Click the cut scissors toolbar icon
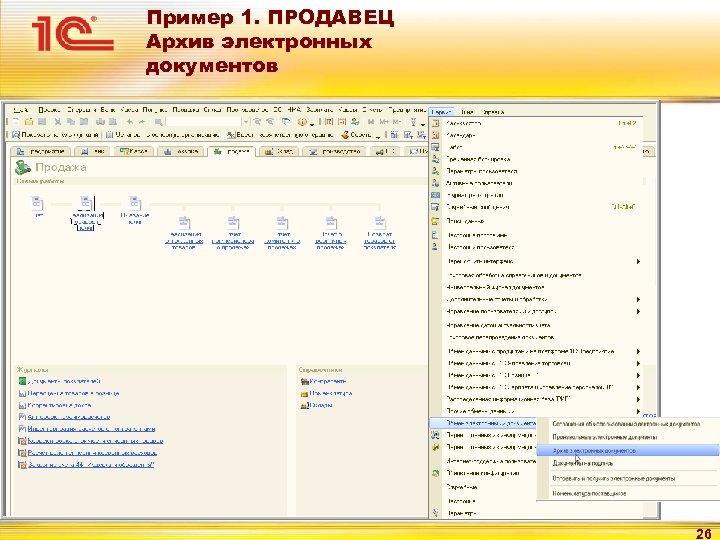 click(58, 122)
